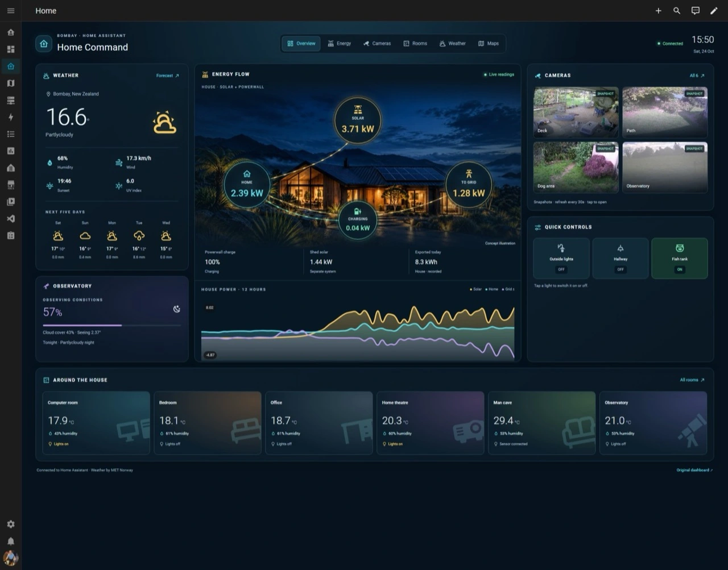Open Notifications bell in the sidebar

tap(11, 541)
